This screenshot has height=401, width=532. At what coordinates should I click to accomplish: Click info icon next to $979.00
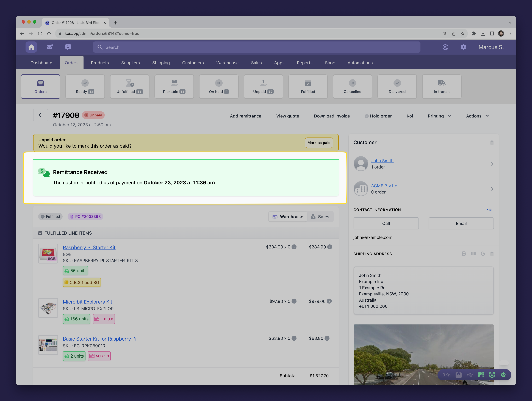pos(329,301)
